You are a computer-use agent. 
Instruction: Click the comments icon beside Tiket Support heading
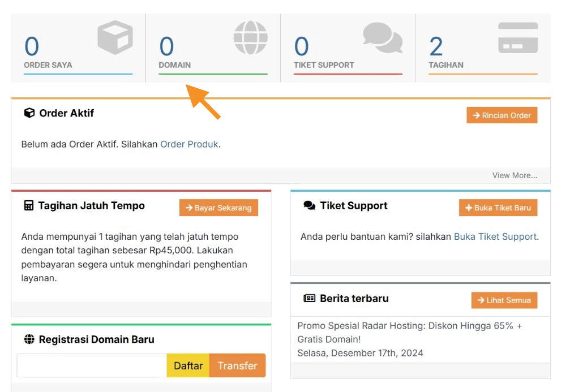coord(309,206)
